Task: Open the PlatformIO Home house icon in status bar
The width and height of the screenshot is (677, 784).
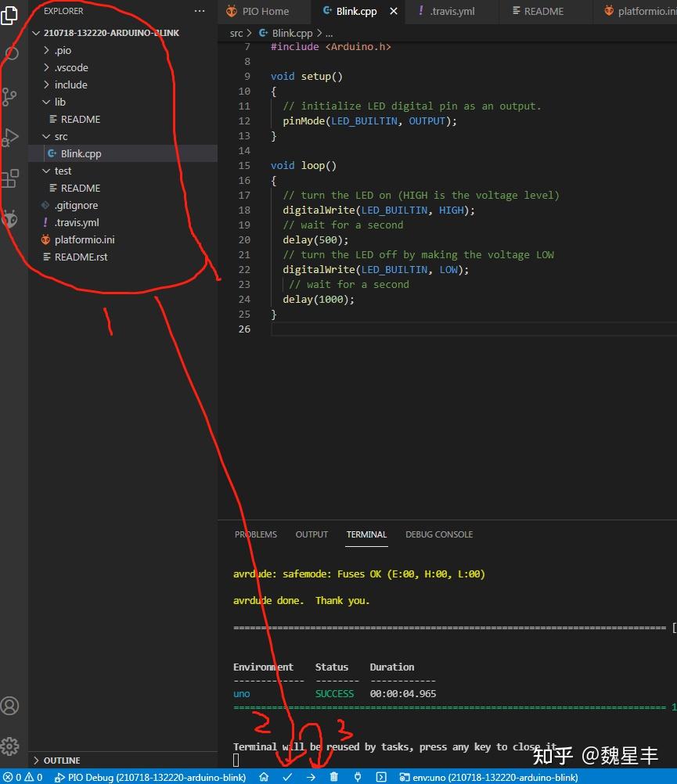Action: (264, 777)
